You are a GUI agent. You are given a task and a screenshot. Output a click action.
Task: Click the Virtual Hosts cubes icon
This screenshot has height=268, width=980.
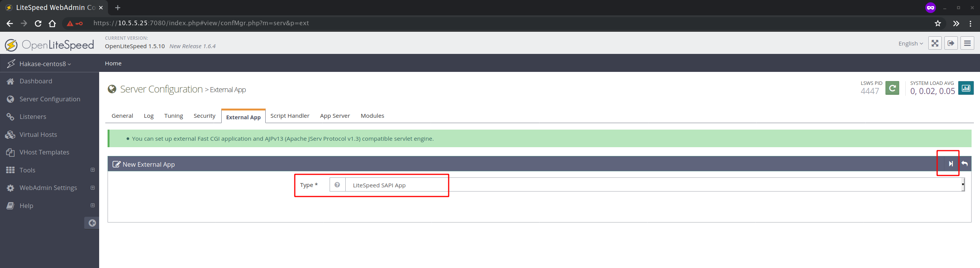tap(10, 135)
